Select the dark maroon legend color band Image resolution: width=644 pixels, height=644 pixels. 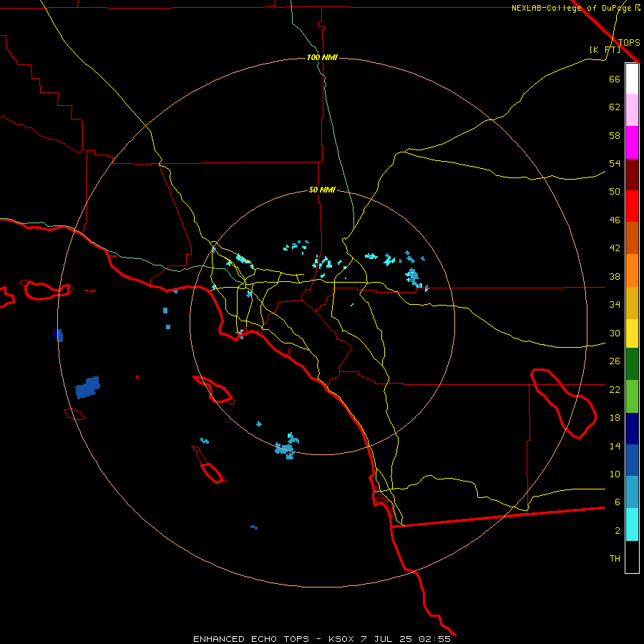tap(632, 174)
